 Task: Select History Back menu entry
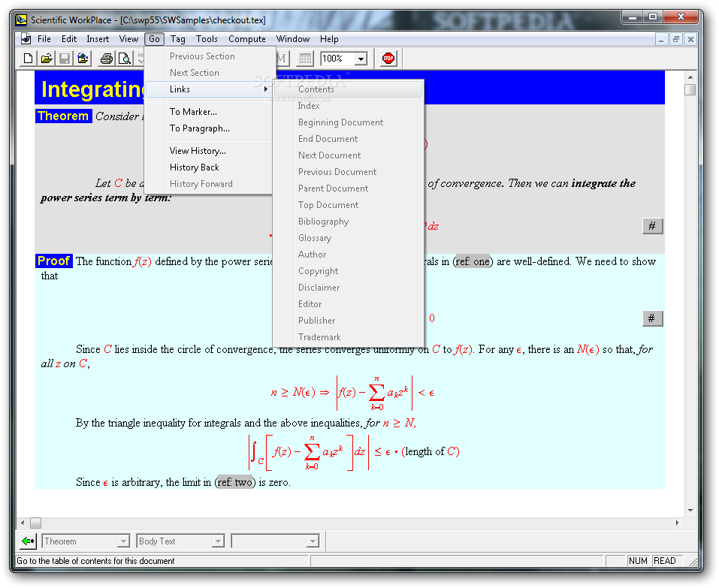pyautogui.click(x=210, y=167)
